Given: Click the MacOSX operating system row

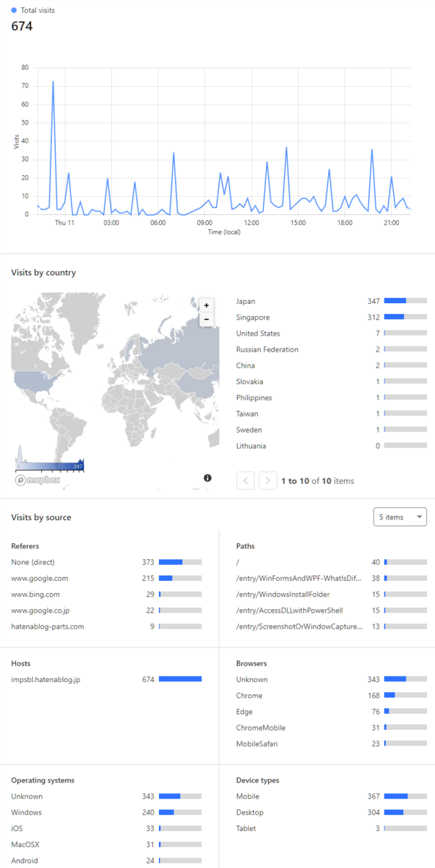Looking at the screenshot, I should (x=106, y=844).
